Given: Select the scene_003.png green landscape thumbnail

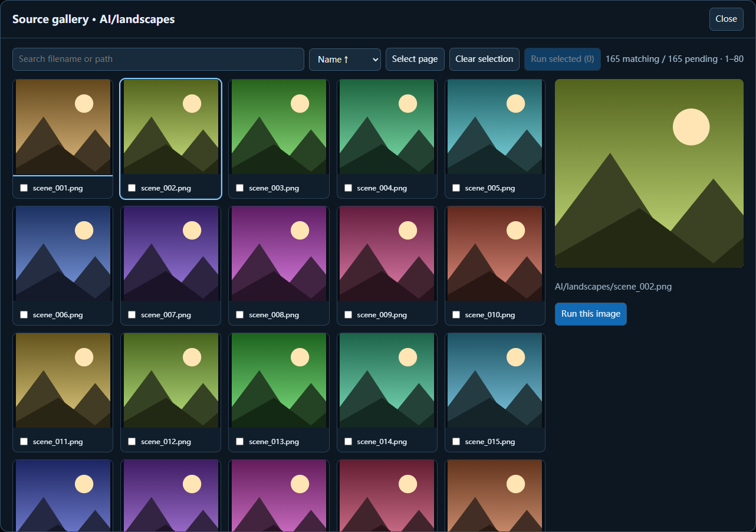Looking at the screenshot, I should [x=279, y=127].
